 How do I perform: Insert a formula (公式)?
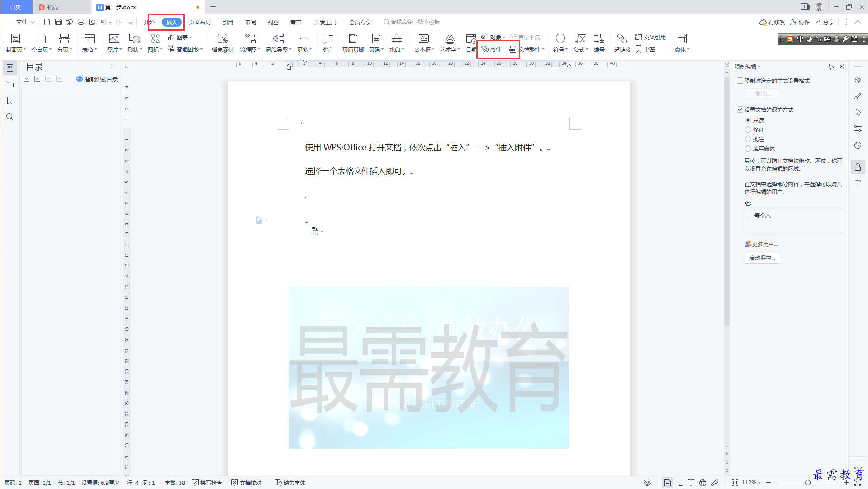pyautogui.click(x=580, y=43)
